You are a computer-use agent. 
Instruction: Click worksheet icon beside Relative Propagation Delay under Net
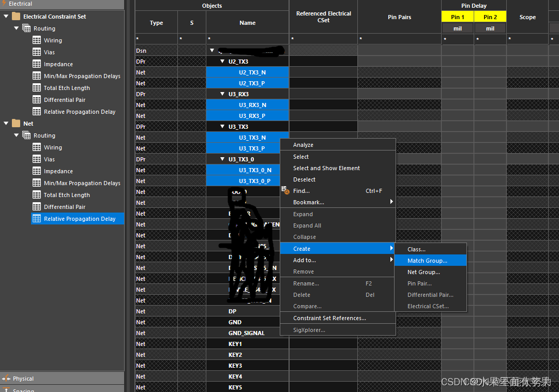click(37, 219)
